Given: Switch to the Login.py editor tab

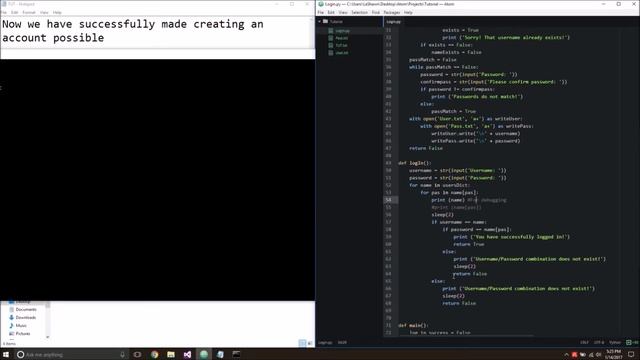Looking at the screenshot, I should coord(393,22).
